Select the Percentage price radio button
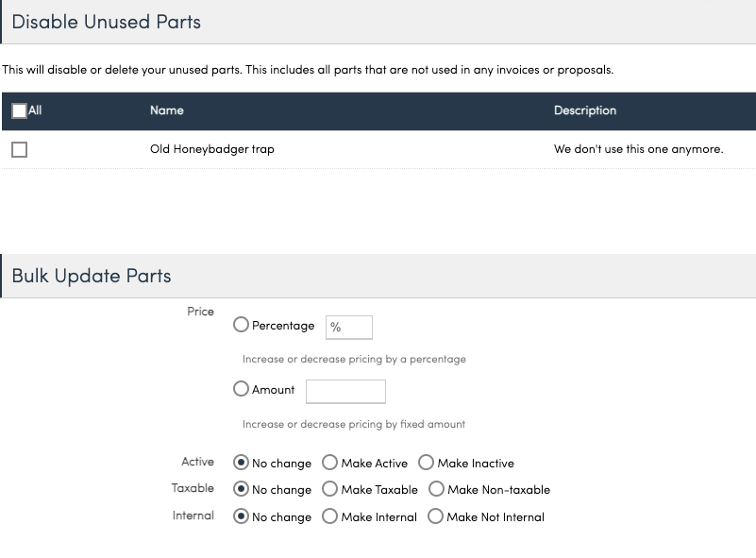This screenshot has width=756, height=558. [242, 325]
